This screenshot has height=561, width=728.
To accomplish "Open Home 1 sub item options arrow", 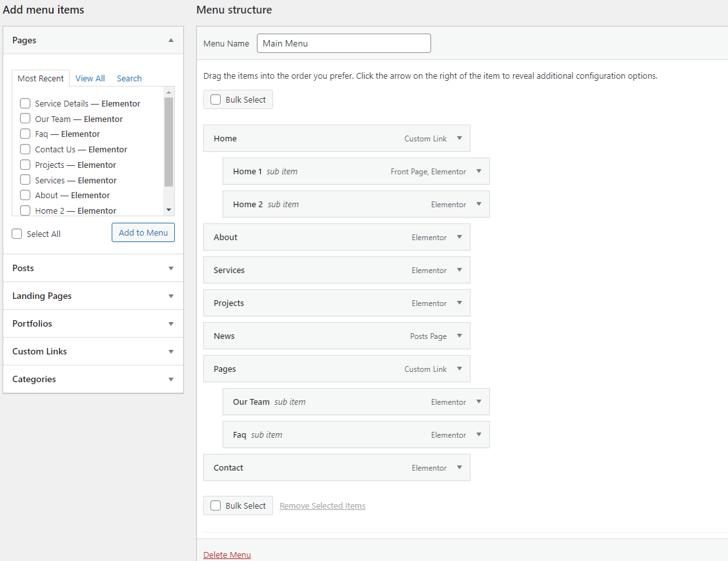I will [x=479, y=171].
